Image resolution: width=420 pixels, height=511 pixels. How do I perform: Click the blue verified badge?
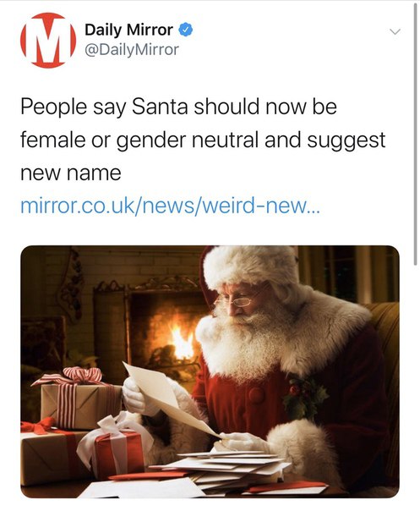point(186,30)
